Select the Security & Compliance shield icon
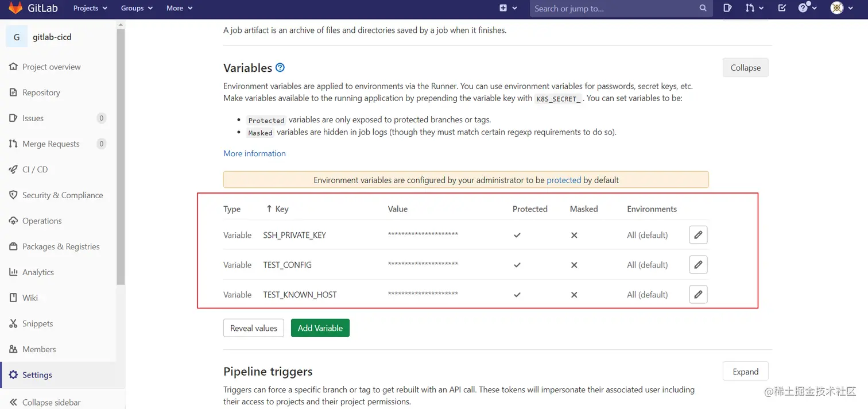Viewport: 868px width, 409px height. (x=13, y=195)
